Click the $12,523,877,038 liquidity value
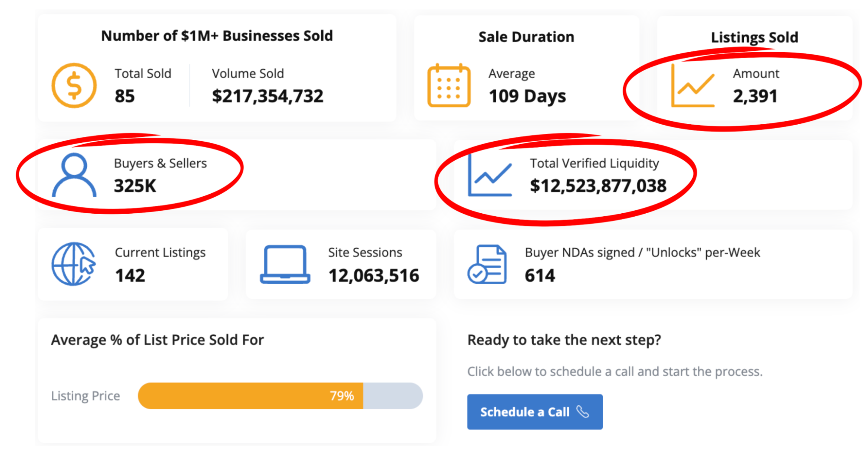This screenshot has height=460, width=868. pyautogui.click(x=598, y=186)
